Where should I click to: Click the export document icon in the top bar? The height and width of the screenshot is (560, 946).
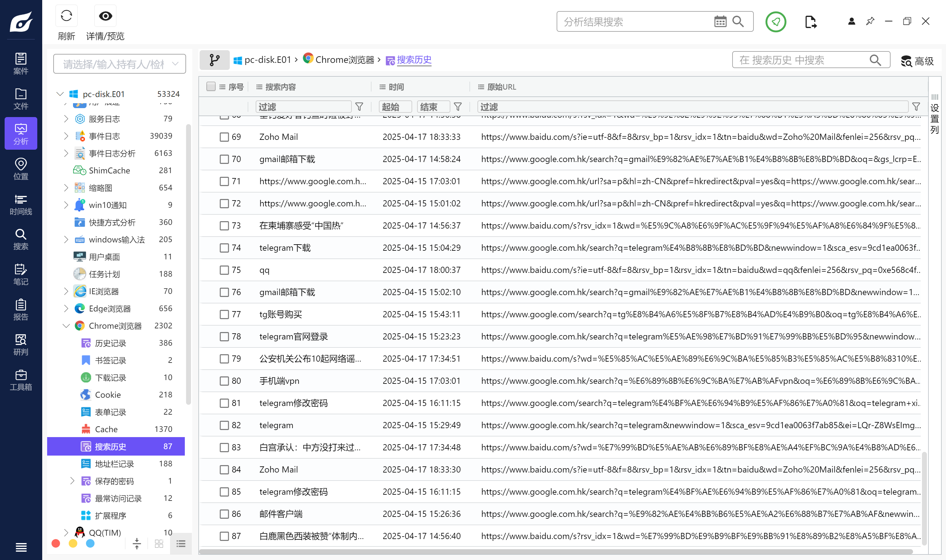point(810,22)
